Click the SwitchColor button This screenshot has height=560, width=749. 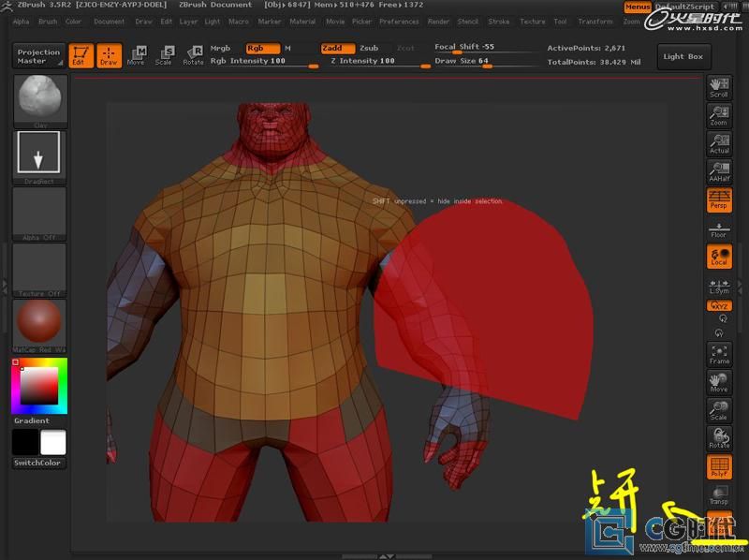(x=37, y=463)
